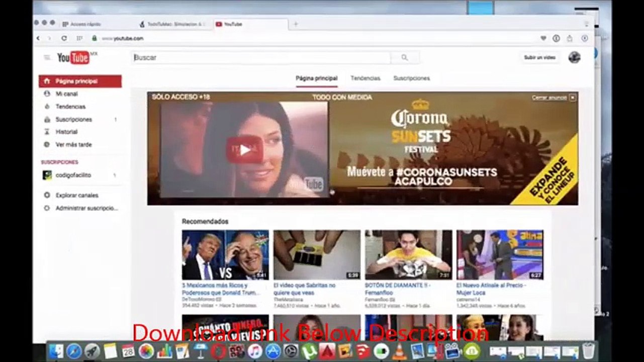Open the Trash in the dock
The image size is (644, 362).
pyautogui.click(x=589, y=351)
